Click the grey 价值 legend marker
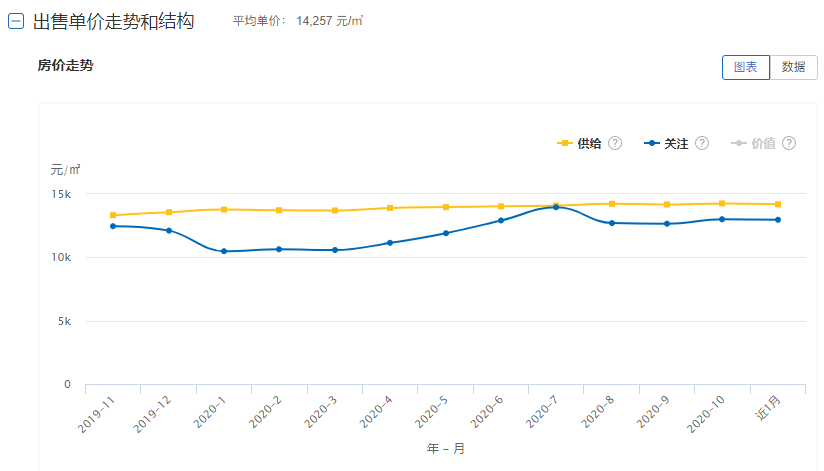 click(x=739, y=143)
